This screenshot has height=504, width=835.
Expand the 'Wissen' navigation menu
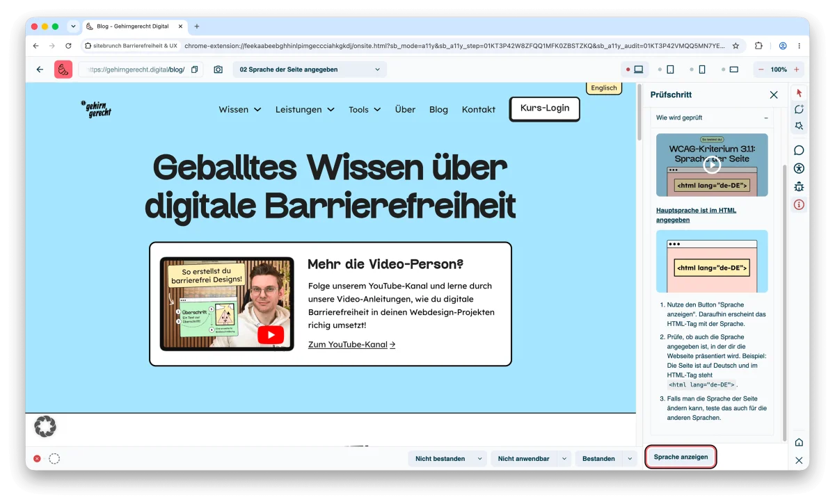coord(239,109)
